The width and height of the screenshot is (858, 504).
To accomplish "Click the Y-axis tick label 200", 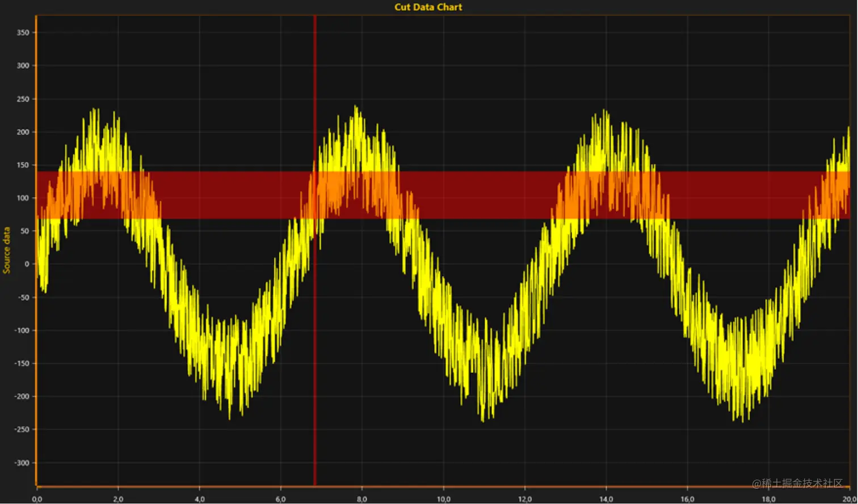I will [23, 132].
